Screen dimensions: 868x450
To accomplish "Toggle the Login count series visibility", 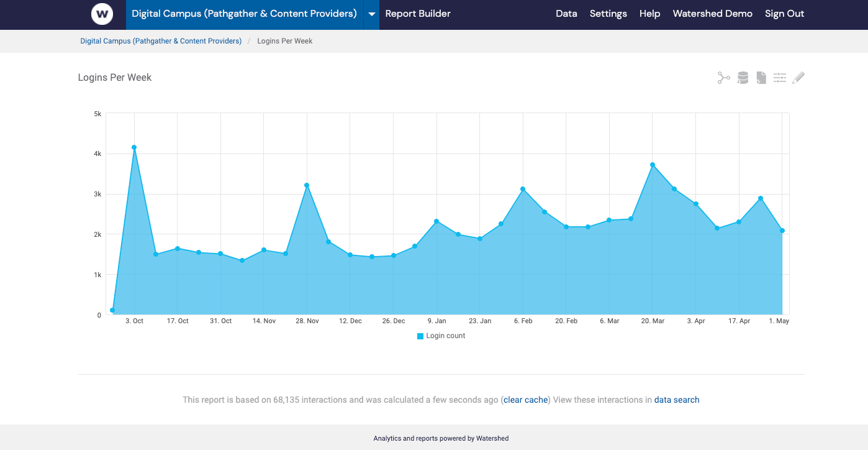I will click(x=441, y=336).
